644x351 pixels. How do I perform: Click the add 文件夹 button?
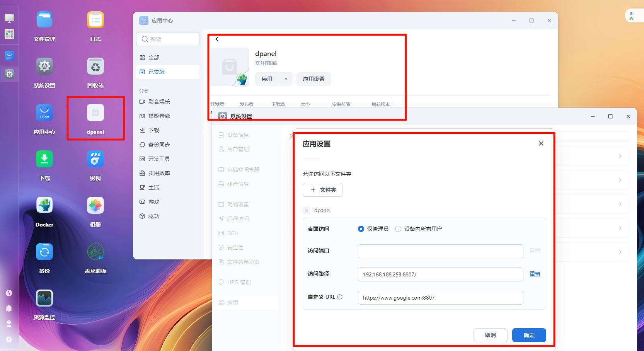point(323,190)
